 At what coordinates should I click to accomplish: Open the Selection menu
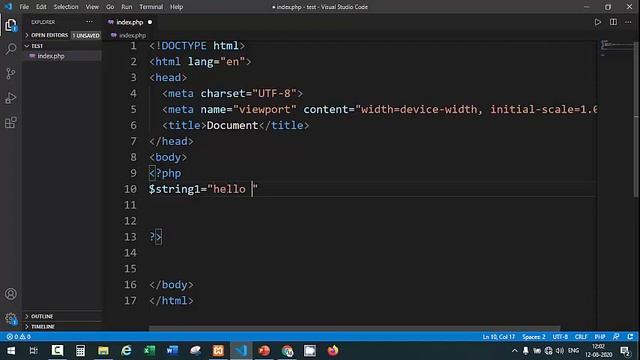(x=66, y=7)
